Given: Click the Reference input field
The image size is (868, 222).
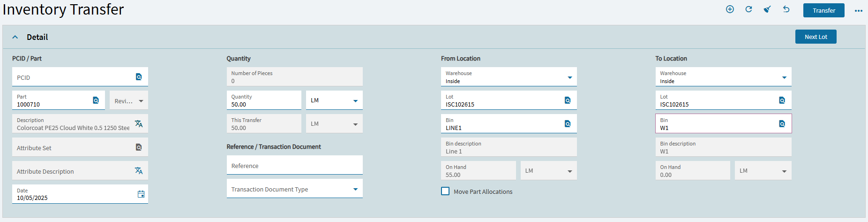Looking at the screenshot, I should (x=295, y=165).
